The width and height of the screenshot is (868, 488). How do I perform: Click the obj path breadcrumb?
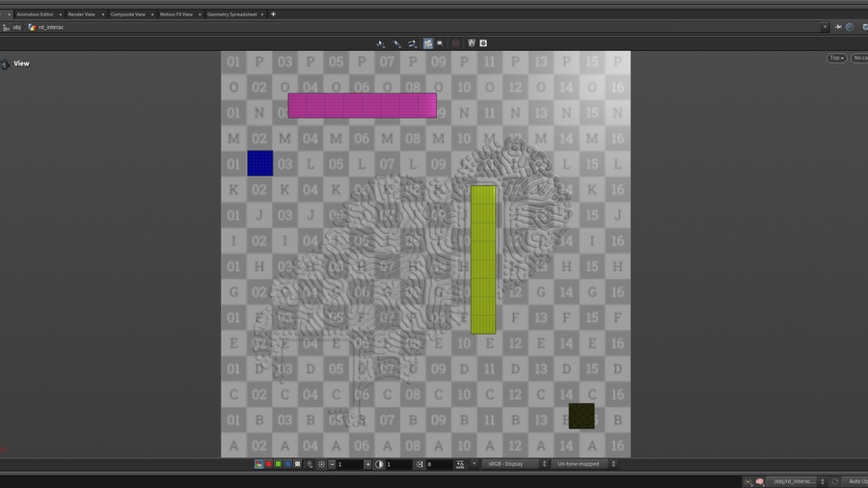(16, 27)
